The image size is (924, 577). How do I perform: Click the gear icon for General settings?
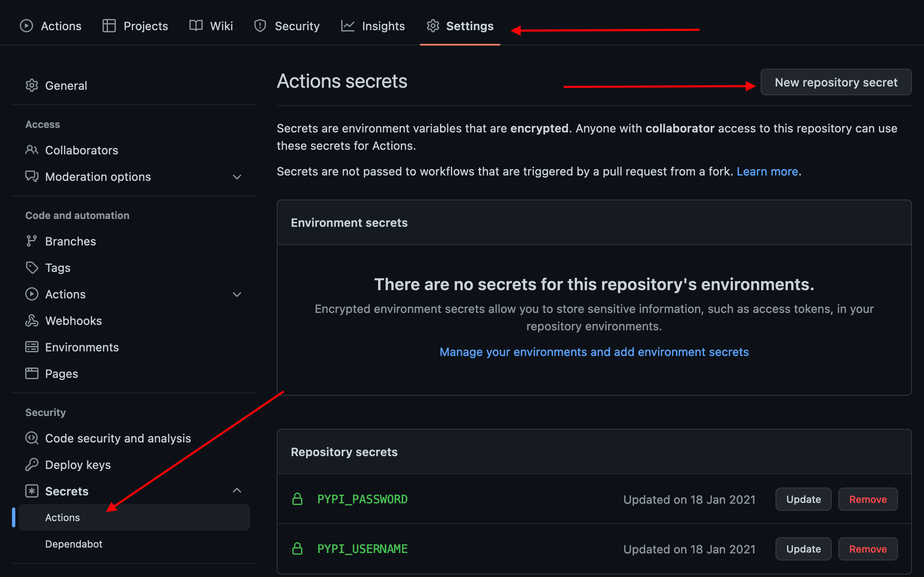[x=31, y=85]
